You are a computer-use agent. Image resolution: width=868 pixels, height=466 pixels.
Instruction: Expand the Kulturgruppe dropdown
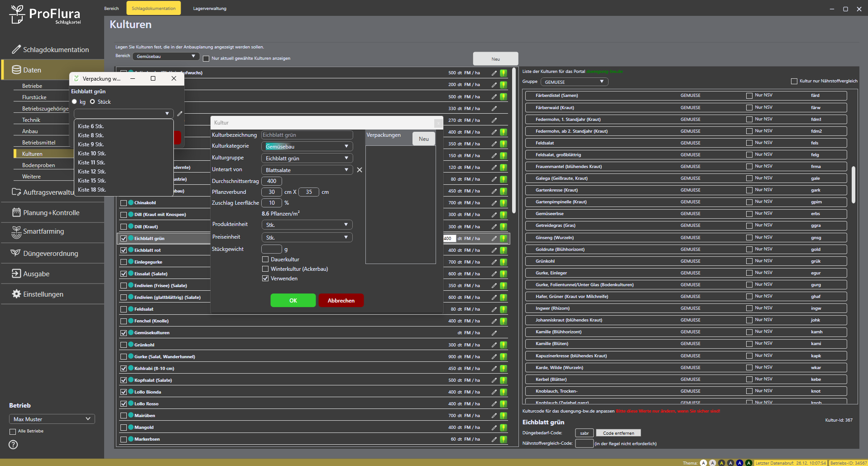[307, 159]
